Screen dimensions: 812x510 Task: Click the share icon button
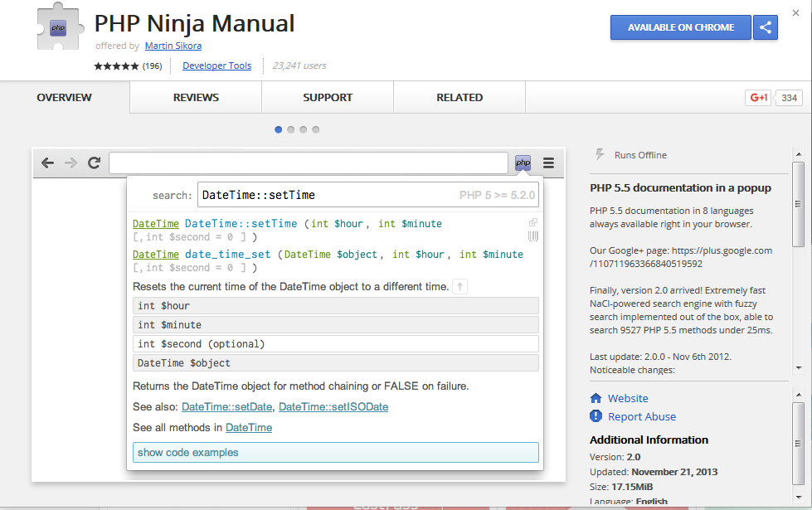[766, 27]
